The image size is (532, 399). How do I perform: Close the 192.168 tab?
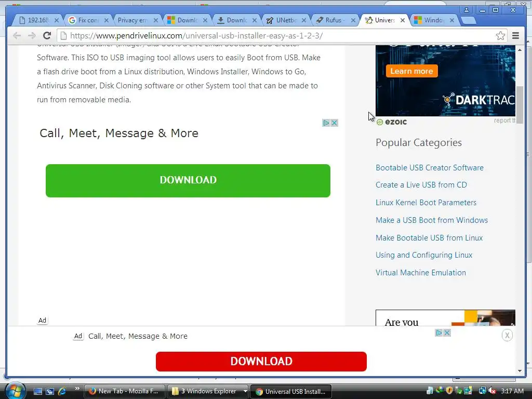point(57,20)
